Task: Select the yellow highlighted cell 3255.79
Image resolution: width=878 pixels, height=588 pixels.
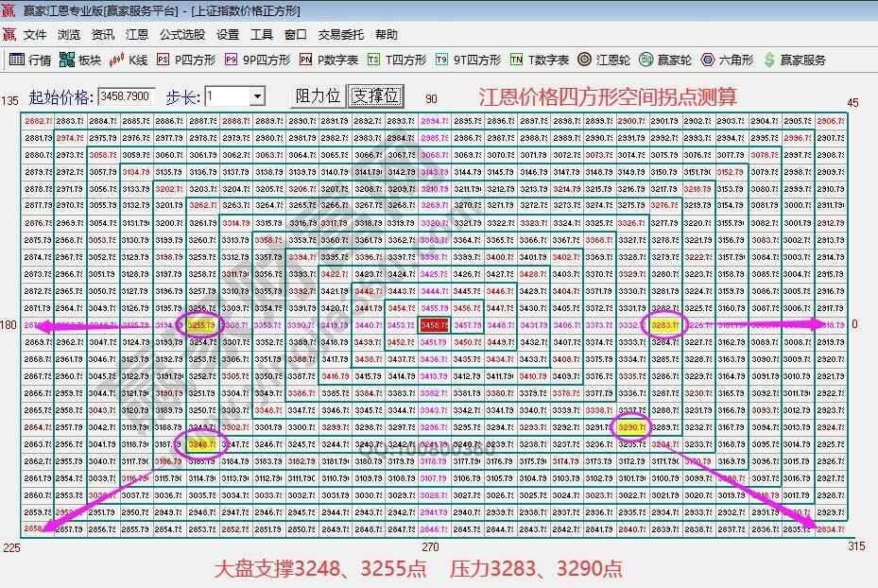Action: click(x=201, y=325)
